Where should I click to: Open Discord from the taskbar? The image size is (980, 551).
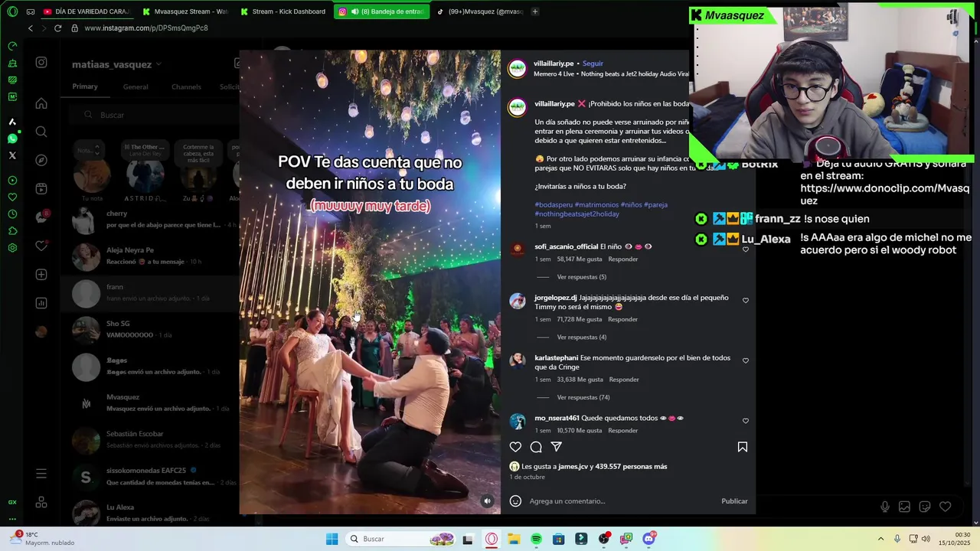pos(649,539)
